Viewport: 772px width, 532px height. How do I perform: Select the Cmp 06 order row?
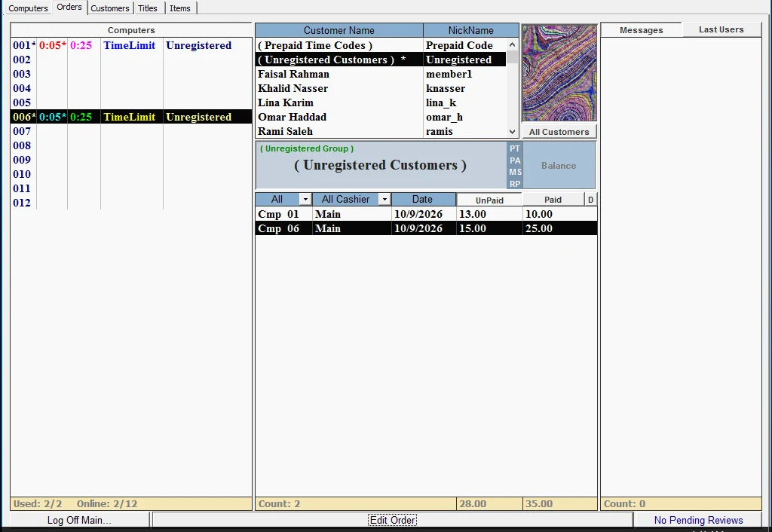pos(427,228)
